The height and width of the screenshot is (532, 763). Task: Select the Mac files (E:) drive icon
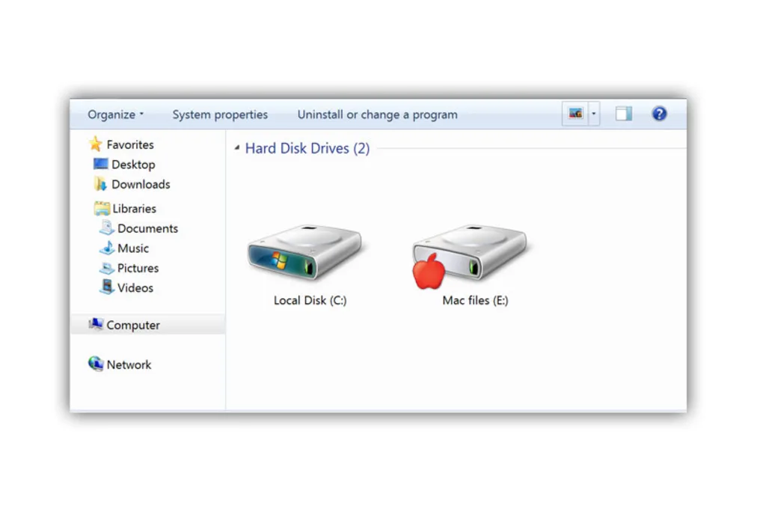[470, 256]
